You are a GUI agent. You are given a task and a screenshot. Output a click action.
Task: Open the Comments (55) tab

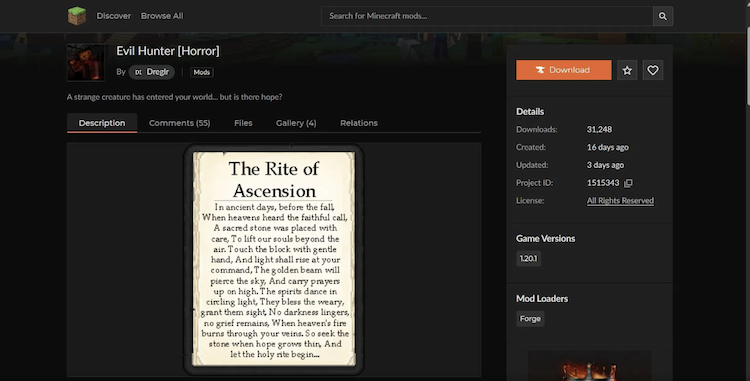point(179,123)
